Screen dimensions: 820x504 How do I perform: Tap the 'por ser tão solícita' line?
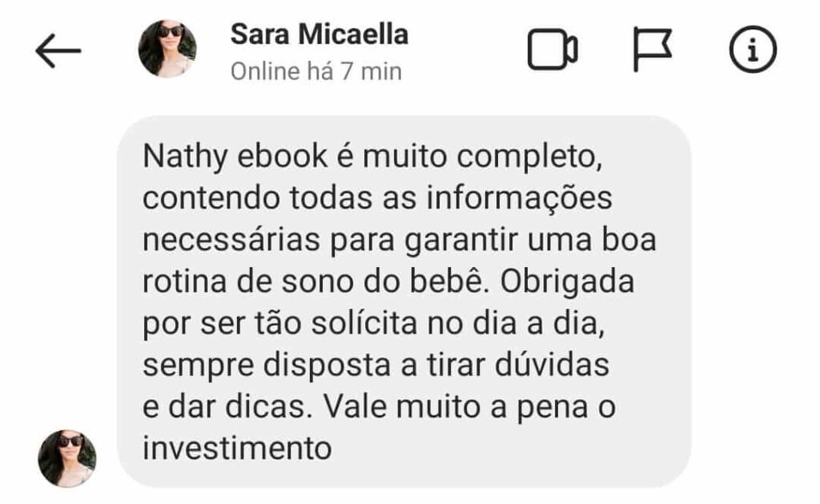pyautogui.click(x=373, y=323)
